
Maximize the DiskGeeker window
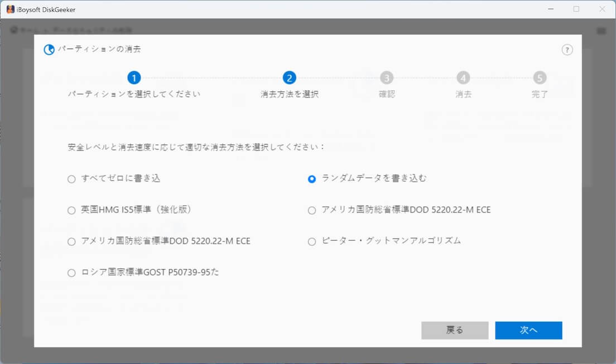[576, 9]
